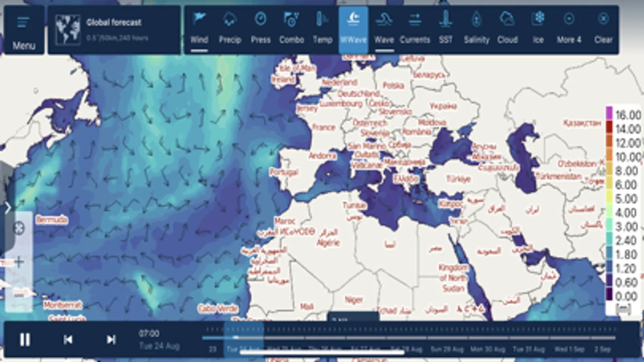This screenshot has width=644, height=362.
Task: Show the Precip layer
Action: point(230,30)
